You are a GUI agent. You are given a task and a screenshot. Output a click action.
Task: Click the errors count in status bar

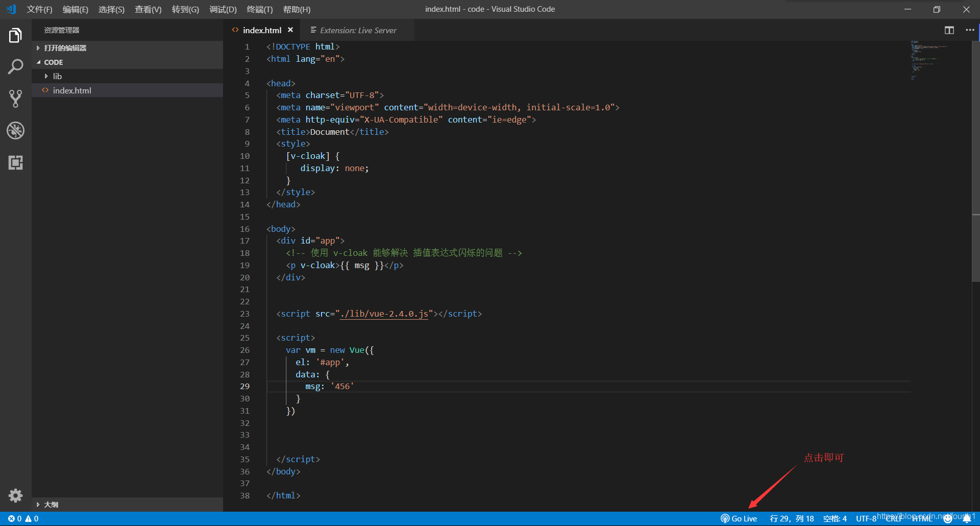[x=15, y=518]
